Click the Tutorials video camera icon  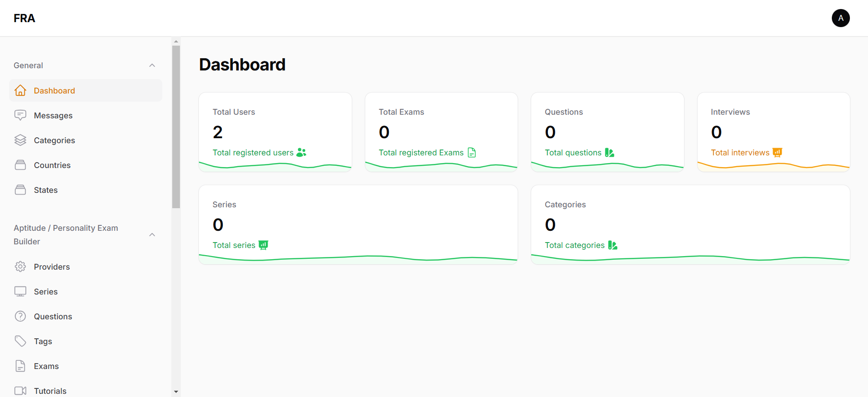(20, 391)
